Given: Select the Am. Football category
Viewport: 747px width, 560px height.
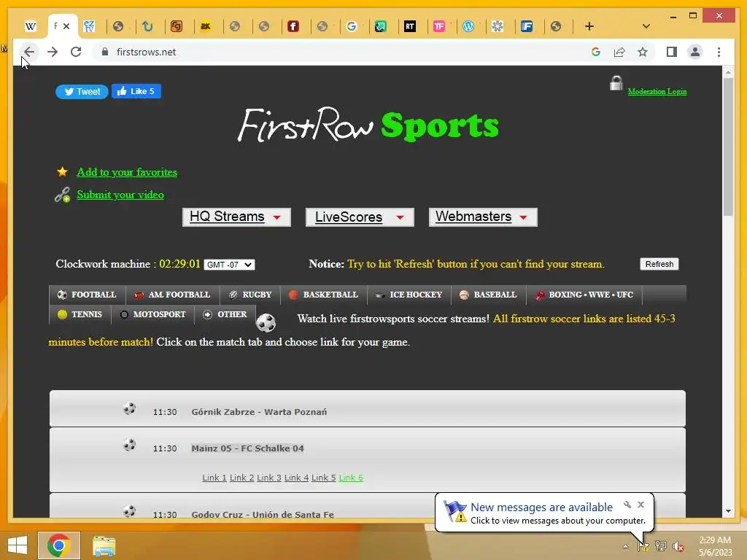Looking at the screenshot, I should click(x=172, y=295).
